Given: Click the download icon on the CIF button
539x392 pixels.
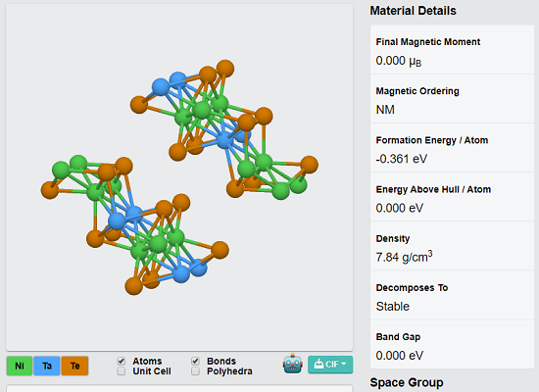Looking at the screenshot, I should (x=318, y=364).
